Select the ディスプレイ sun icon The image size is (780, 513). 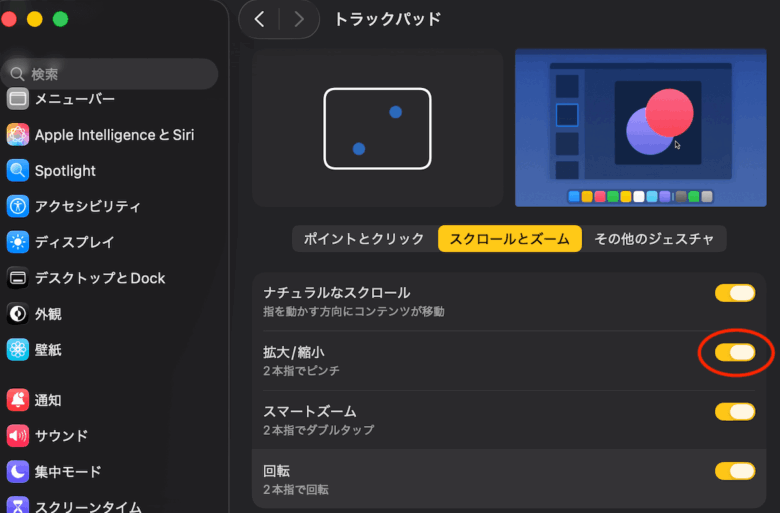tap(18, 242)
